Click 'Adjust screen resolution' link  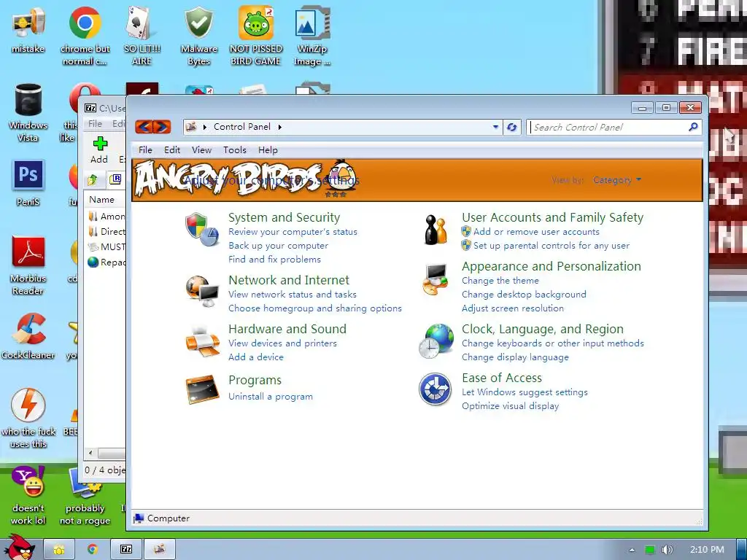coord(513,308)
